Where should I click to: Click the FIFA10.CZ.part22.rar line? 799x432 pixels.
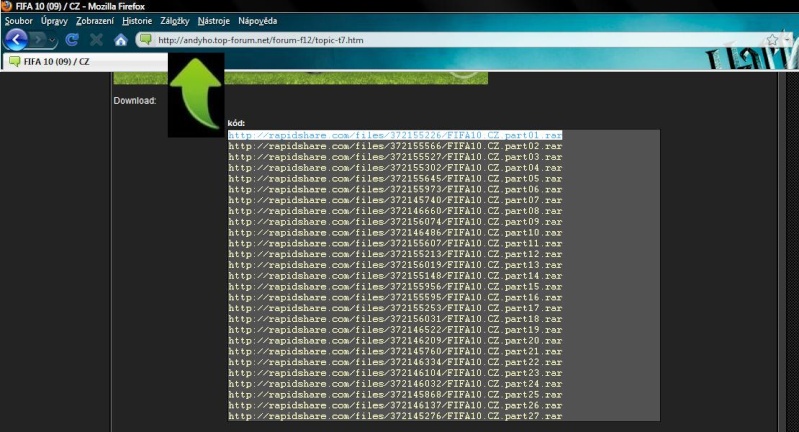pyautogui.click(x=395, y=362)
